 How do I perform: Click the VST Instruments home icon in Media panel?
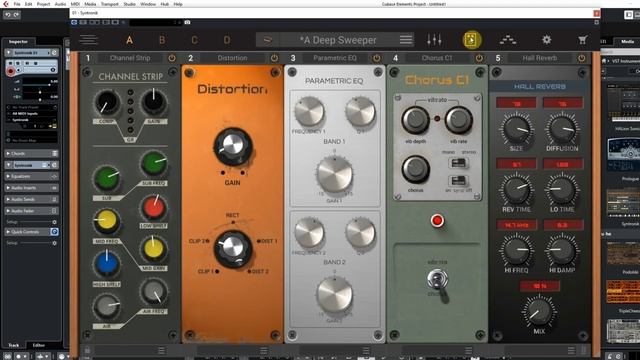coord(604,61)
